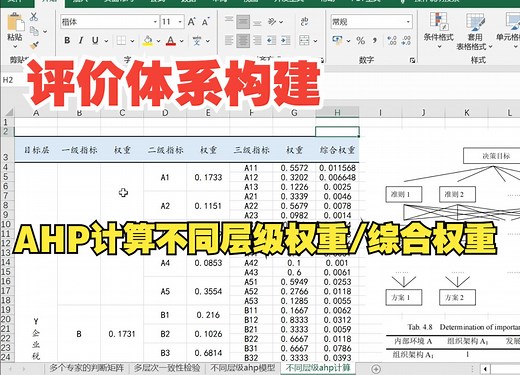Screen dimensions: 520x375
Task: Increase font size with the large A icon
Action: (191, 22)
